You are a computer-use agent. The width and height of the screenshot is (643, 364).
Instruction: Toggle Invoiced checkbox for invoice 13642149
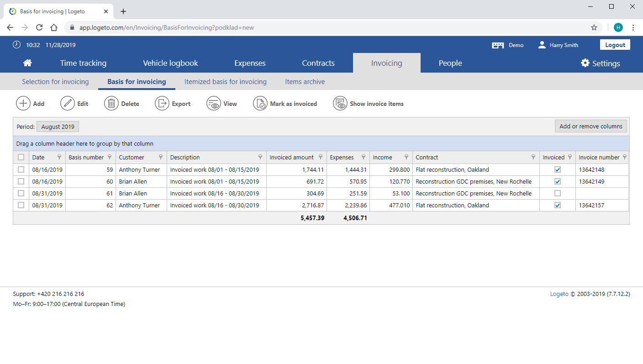point(558,181)
